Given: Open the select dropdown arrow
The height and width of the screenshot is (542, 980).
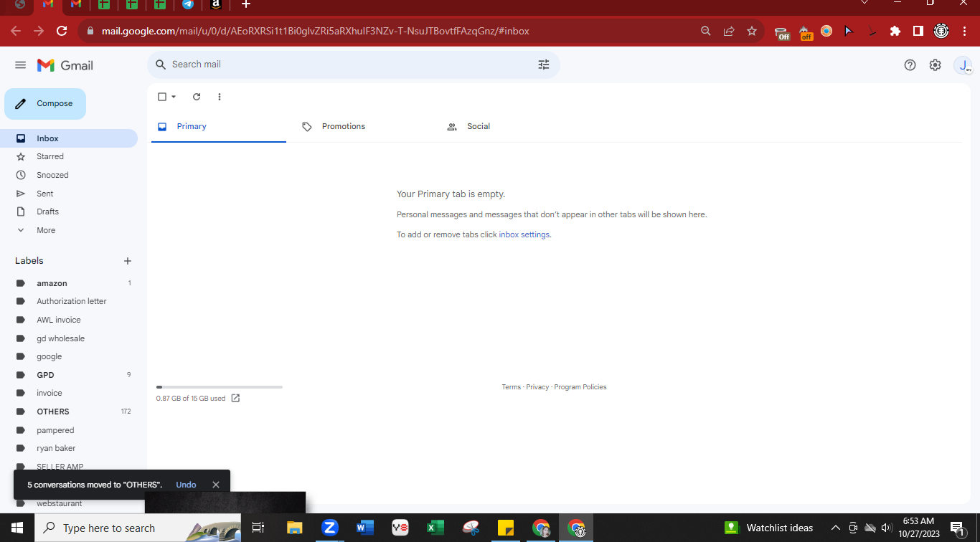Looking at the screenshot, I should (x=174, y=97).
